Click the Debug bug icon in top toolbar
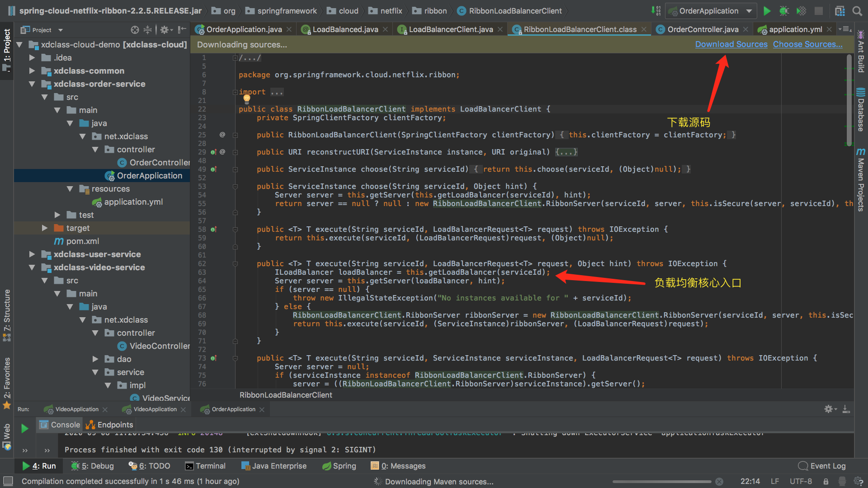Image resolution: width=868 pixels, height=488 pixels. [x=784, y=11]
